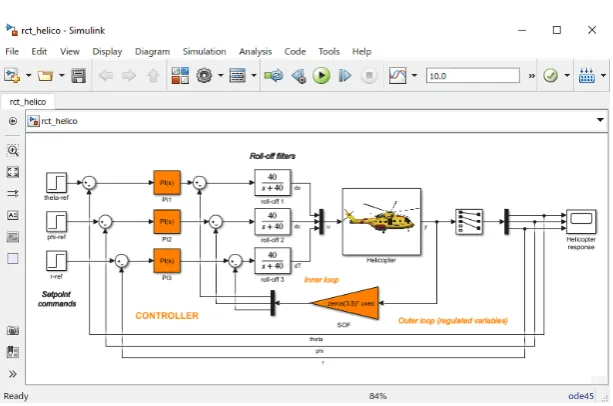Open the New Model toolbar icon
The height and width of the screenshot is (406, 613).
pos(12,75)
